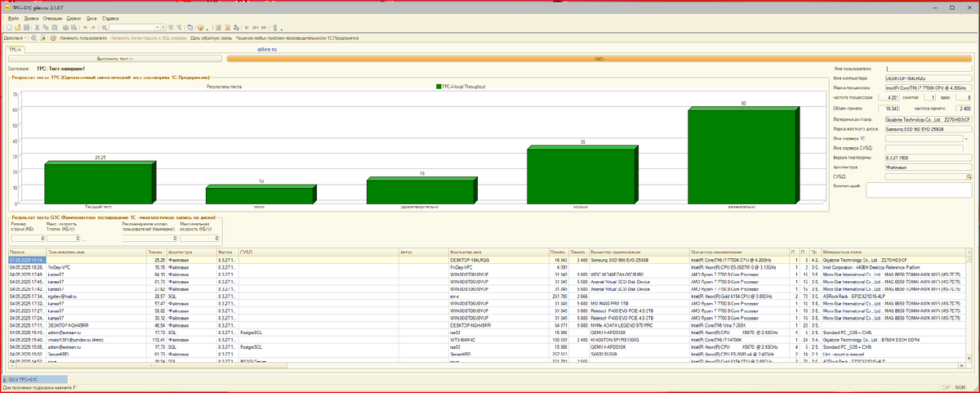Click the Период column header
The height and width of the screenshot is (393, 980).
point(27,252)
